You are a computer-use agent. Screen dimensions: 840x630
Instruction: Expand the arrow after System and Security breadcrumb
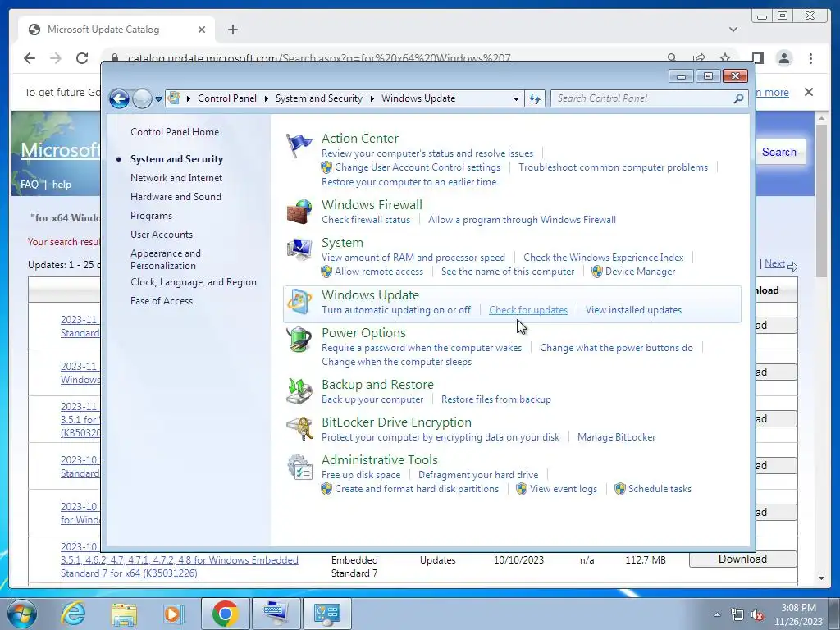click(x=372, y=98)
